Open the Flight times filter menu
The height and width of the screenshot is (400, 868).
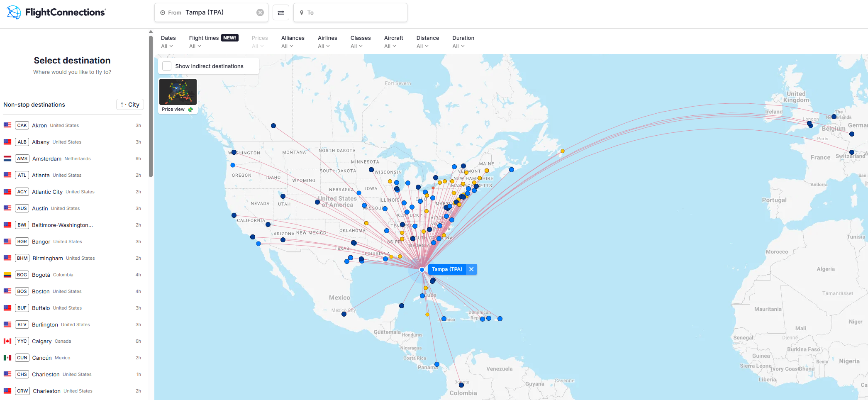(203, 42)
